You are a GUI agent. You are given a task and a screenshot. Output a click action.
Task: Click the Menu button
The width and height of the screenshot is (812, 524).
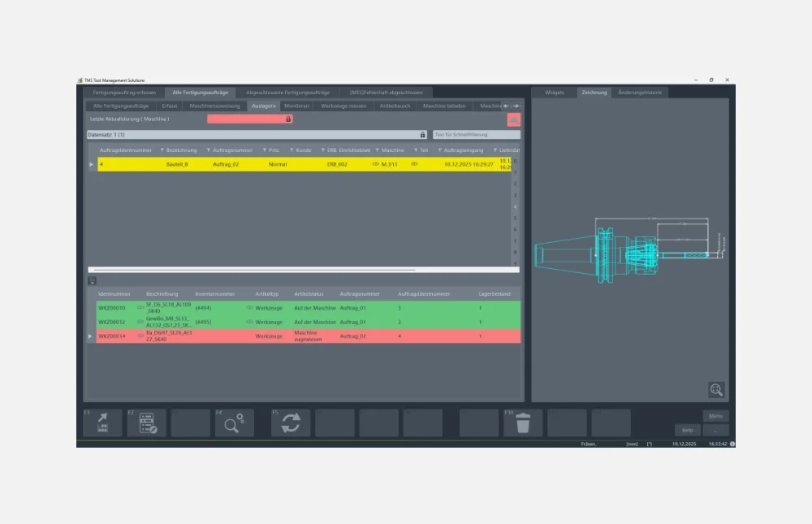[x=715, y=416]
